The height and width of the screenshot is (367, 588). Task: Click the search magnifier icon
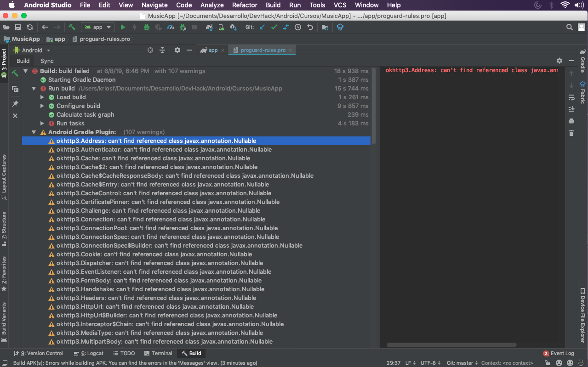[x=569, y=28]
